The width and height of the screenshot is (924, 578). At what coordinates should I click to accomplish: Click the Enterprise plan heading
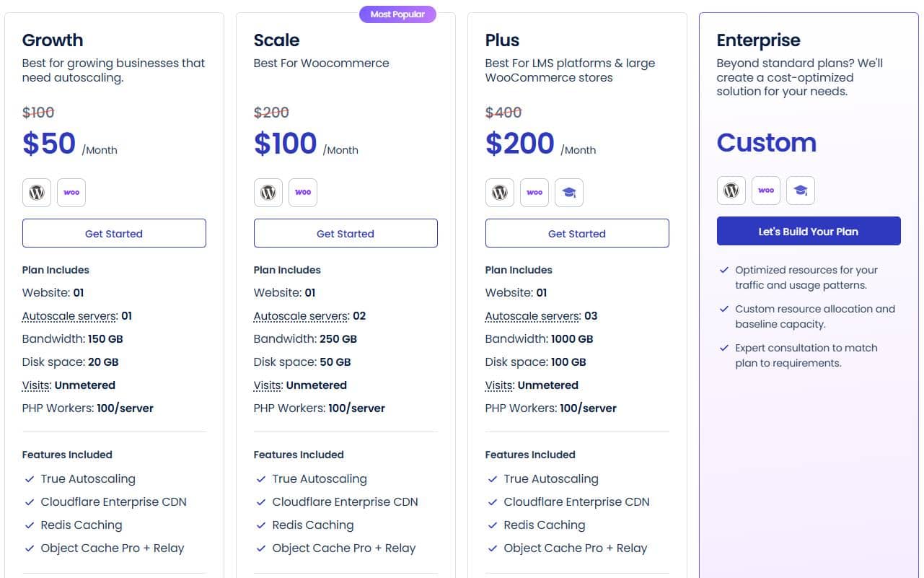point(758,40)
